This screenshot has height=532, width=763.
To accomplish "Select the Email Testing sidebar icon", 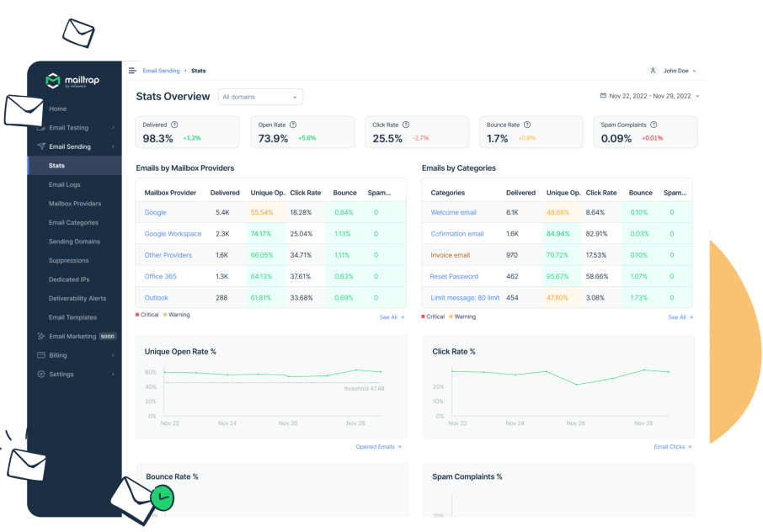I will pyautogui.click(x=40, y=127).
